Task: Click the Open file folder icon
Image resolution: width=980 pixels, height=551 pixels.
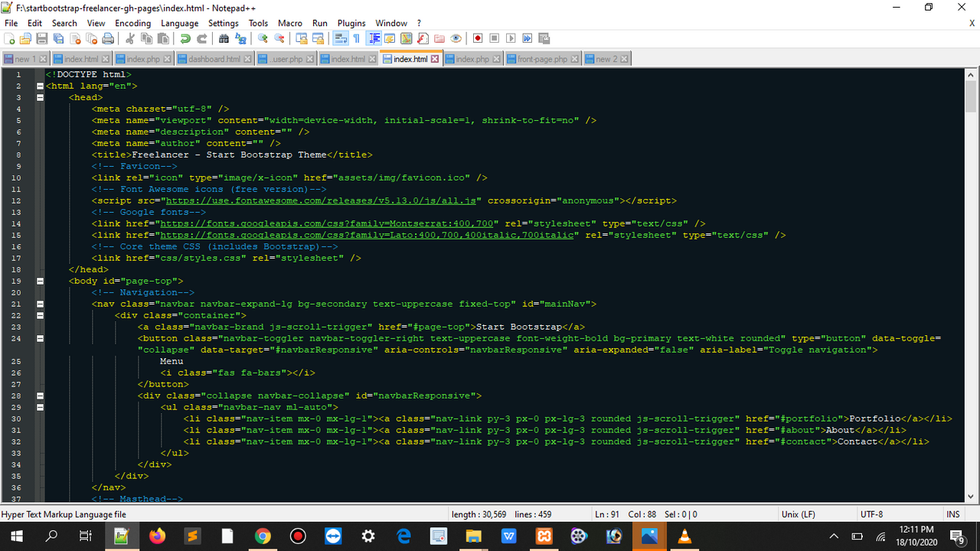Action: pos(25,38)
